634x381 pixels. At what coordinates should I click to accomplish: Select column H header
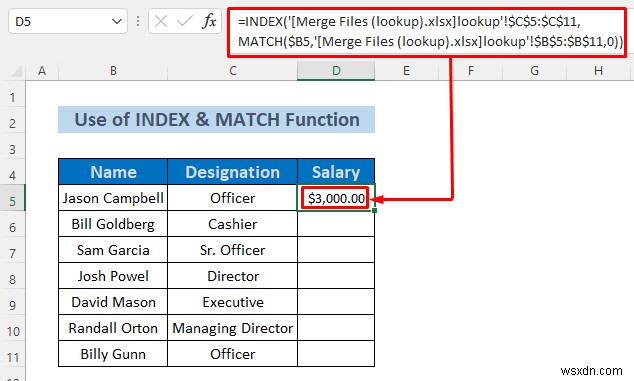click(x=598, y=71)
